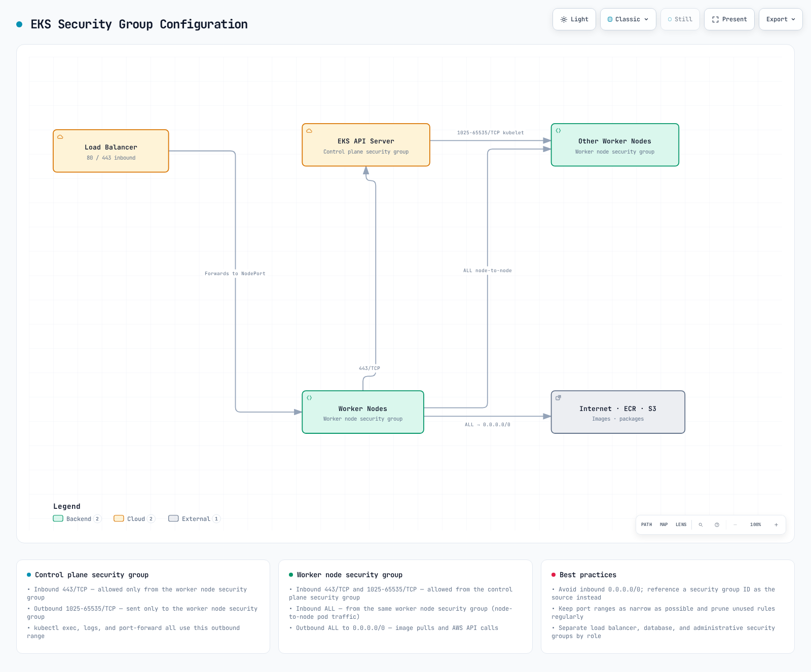Click the cloud icon on EKS API Server
This screenshot has width=811, height=672.
pyautogui.click(x=309, y=131)
